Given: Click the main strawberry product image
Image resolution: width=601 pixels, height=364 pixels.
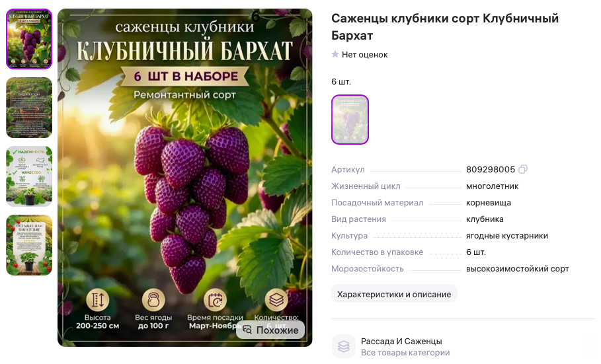Looking at the screenshot, I should click(184, 178).
